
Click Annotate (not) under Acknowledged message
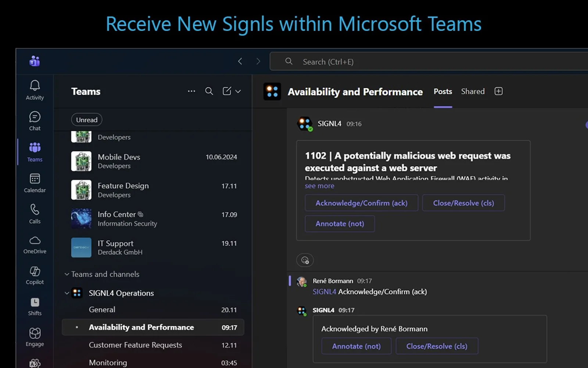tap(356, 346)
